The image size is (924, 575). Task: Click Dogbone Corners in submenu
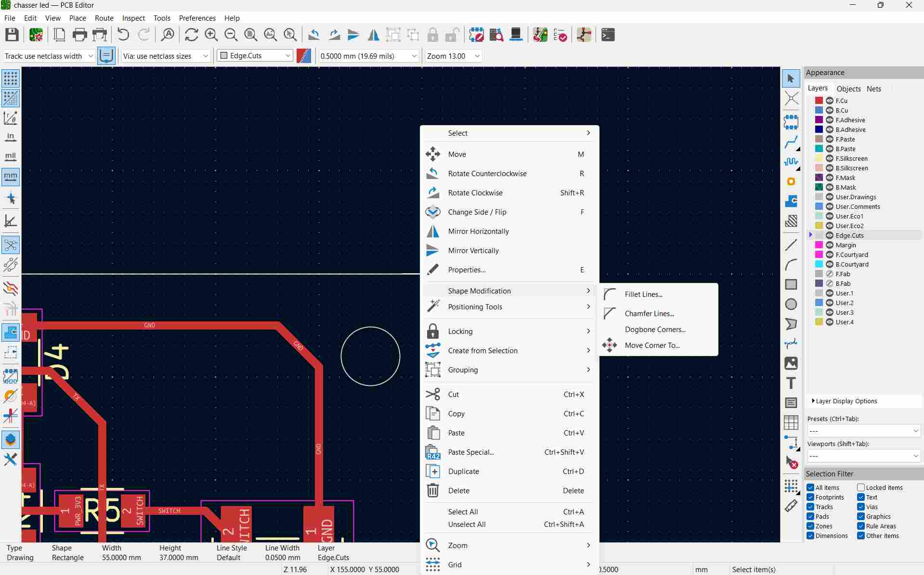tap(658, 330)
